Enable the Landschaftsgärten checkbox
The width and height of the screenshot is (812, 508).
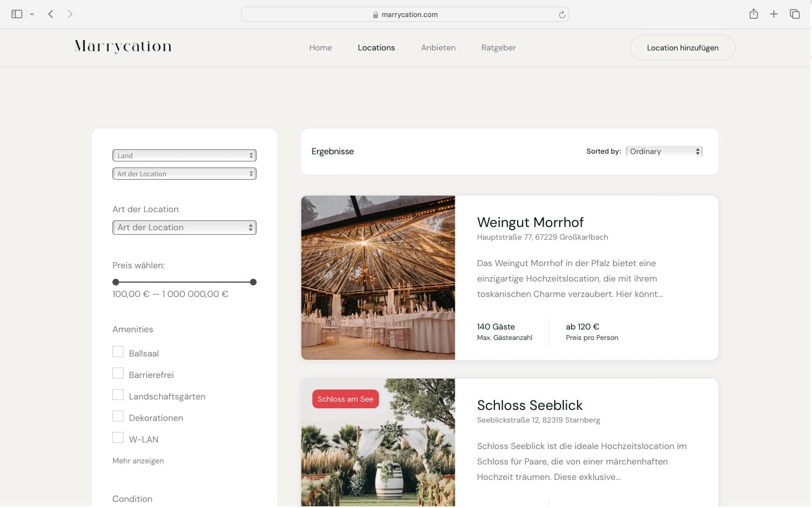[118, 395]
